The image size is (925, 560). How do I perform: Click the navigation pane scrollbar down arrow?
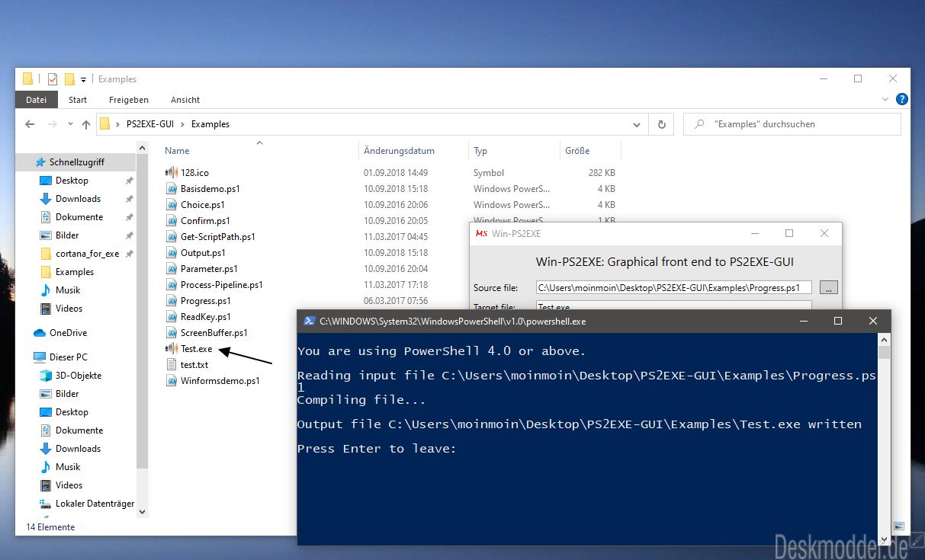[x=142, y=510]
